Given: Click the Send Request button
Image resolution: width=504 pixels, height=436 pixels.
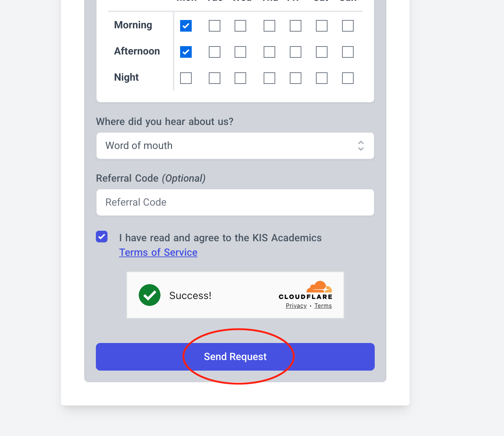Looking at the screenshot, I should point(235,357).
